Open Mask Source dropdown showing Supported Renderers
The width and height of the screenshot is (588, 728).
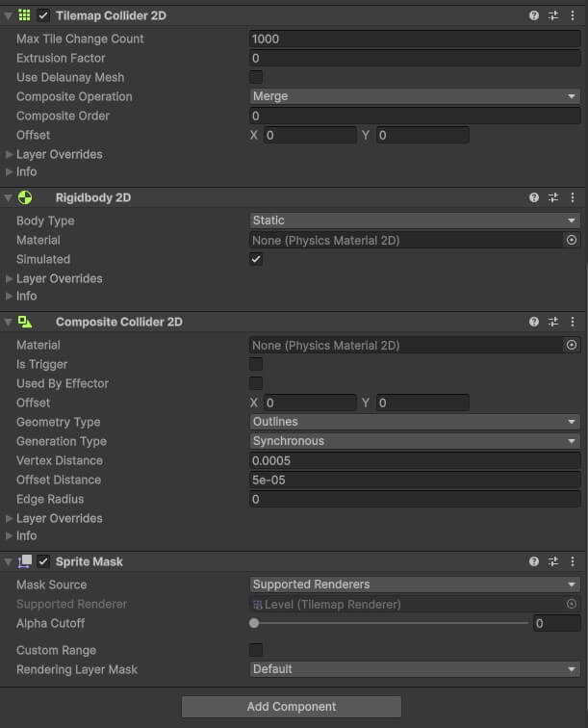pos(415,585)
